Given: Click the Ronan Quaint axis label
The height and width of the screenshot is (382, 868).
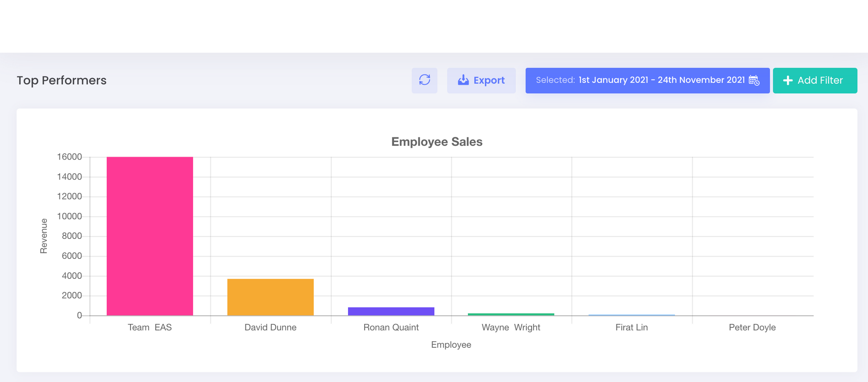Looking at the screenshot, I should pos(391,327).
